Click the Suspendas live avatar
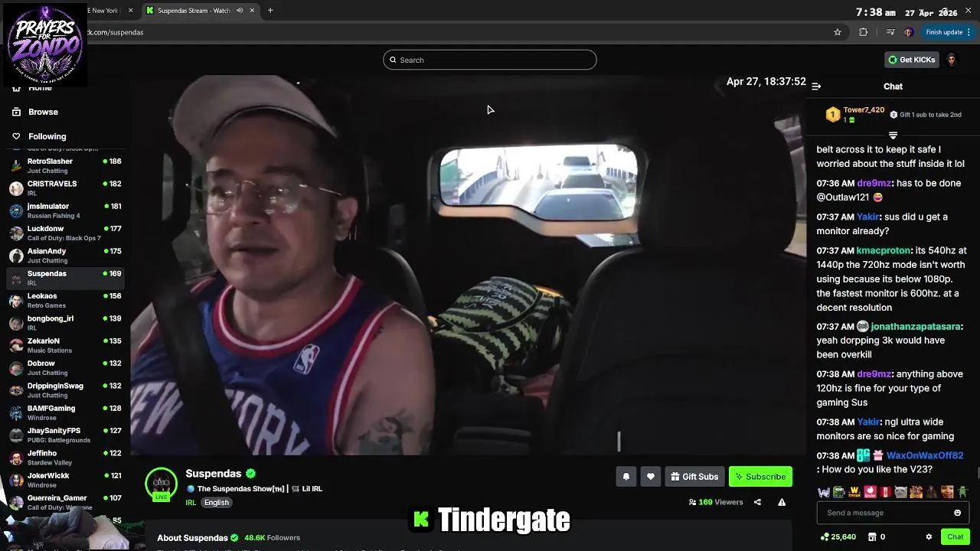The width and height of the screenshot is (980, 551). point(161,484)
